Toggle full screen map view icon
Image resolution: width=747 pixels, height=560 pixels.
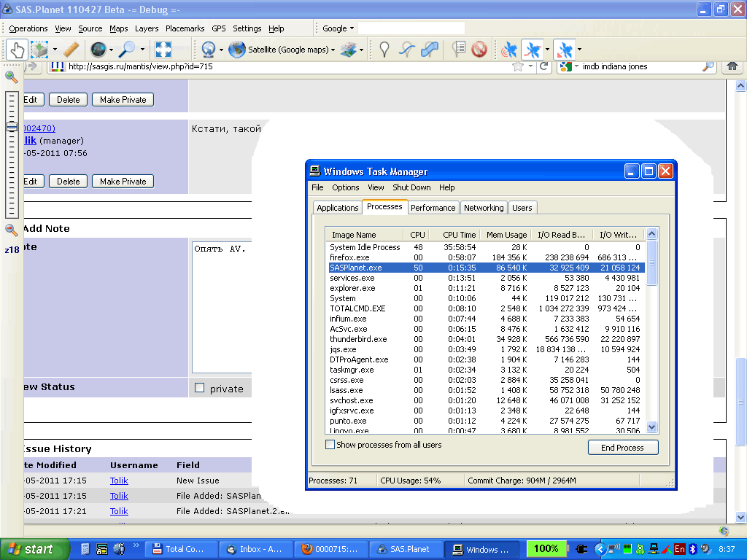(163, 50)
